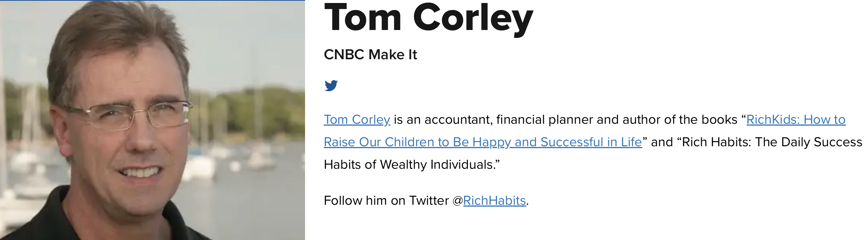
Task: Click the blue Twitter logo under CNBC Make It
Action: coord(331,85)
